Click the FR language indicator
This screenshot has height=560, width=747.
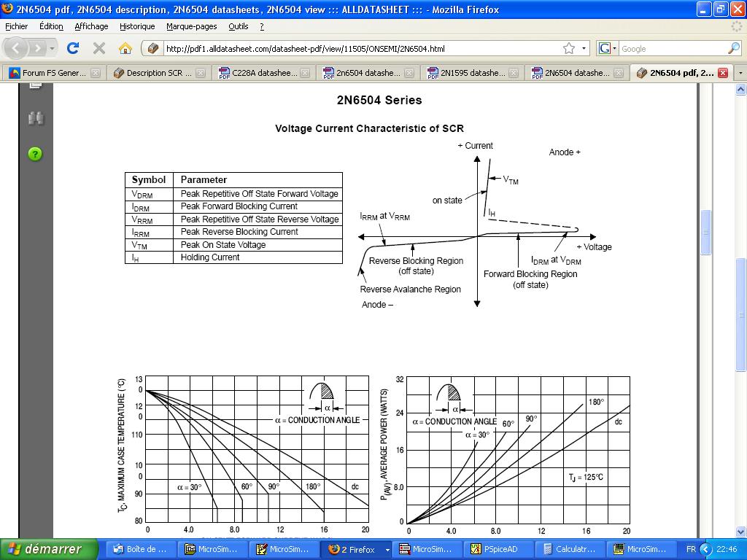coord(691,549)
